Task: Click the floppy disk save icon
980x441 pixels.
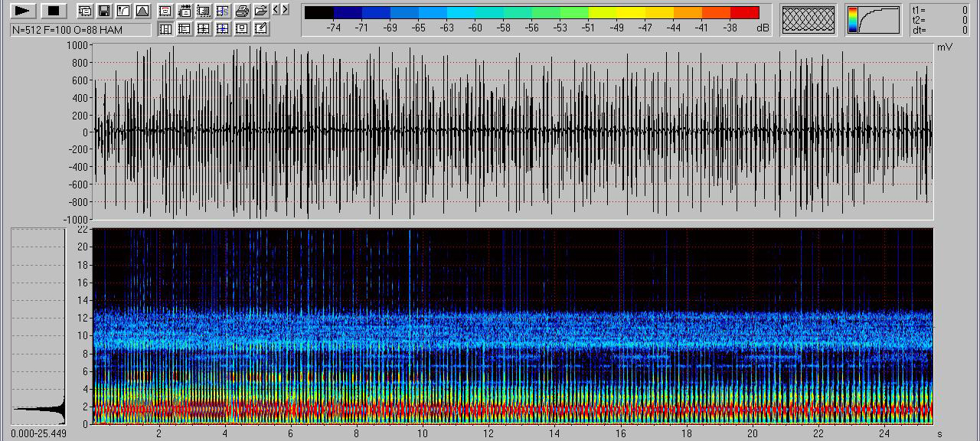Action: pyautogui.click(x=103, y=11)
